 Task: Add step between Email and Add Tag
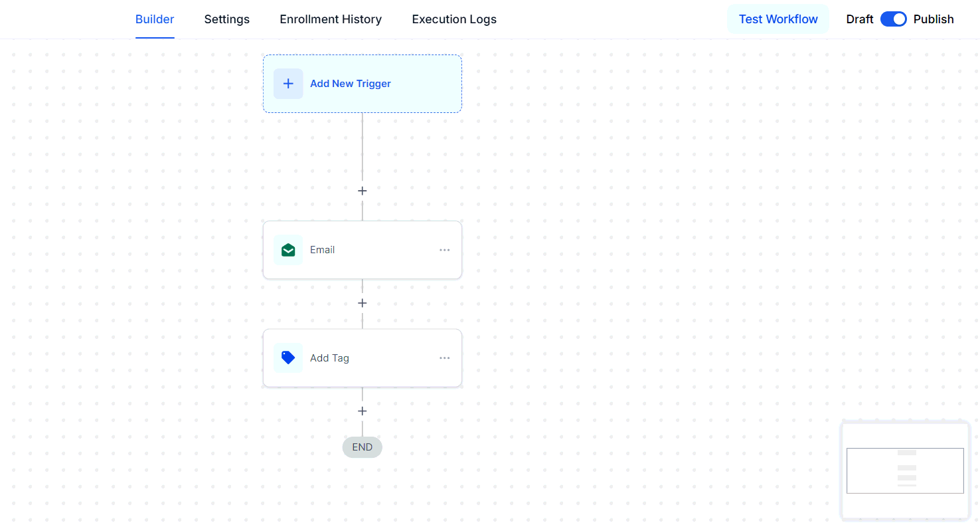362,303
